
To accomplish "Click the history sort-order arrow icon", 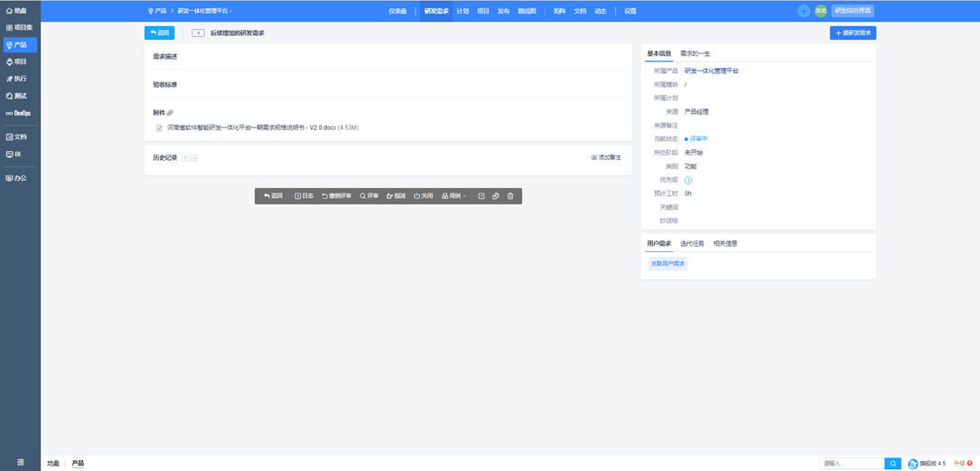I will click(x=185, y=157).
